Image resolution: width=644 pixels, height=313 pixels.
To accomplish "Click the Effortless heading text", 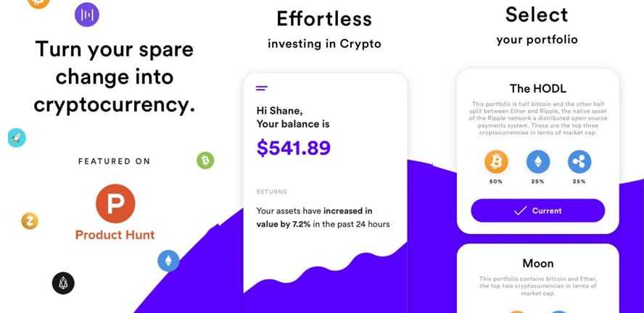I will point(323,18).
